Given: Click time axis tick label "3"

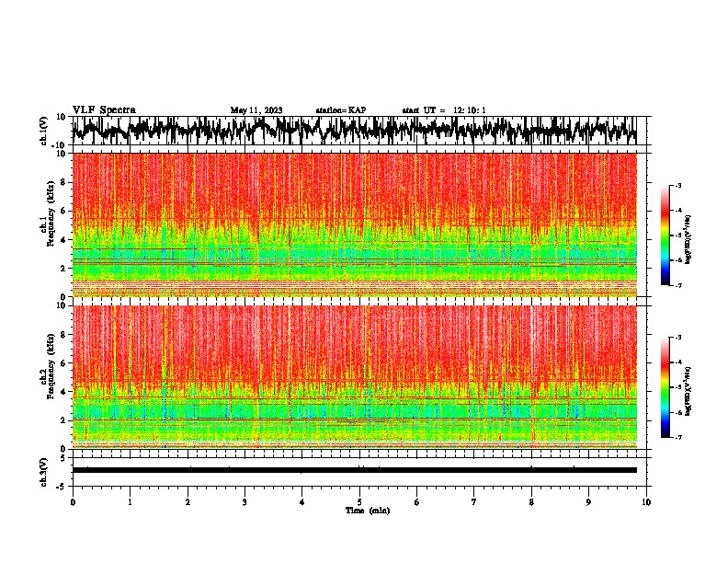Looking at the screenshot, I should click(245, 502).
